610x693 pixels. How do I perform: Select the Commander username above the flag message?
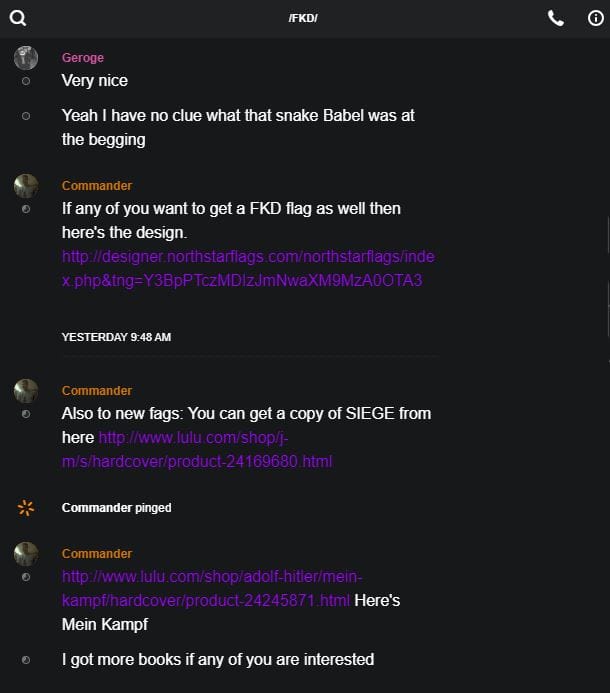[x=96, y=186]
